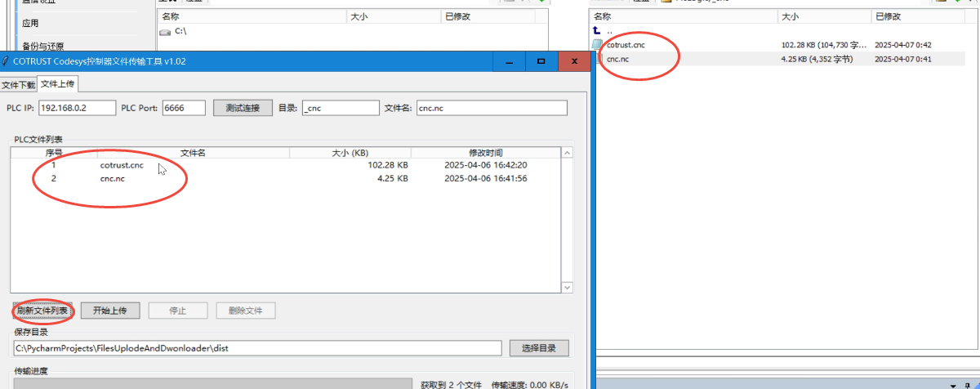Click the 目录 field containing _cnc

(341, 108)
